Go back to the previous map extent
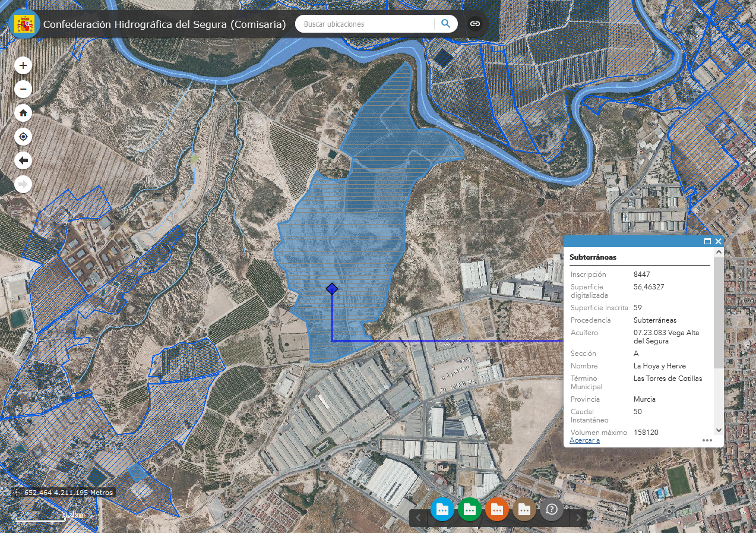This screenshot has height=533, width=756. (23, 160)
